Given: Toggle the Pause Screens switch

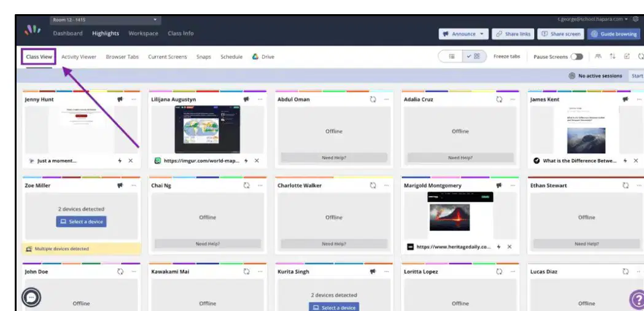Looking at the screenshot, I should [x=576, y=57].
